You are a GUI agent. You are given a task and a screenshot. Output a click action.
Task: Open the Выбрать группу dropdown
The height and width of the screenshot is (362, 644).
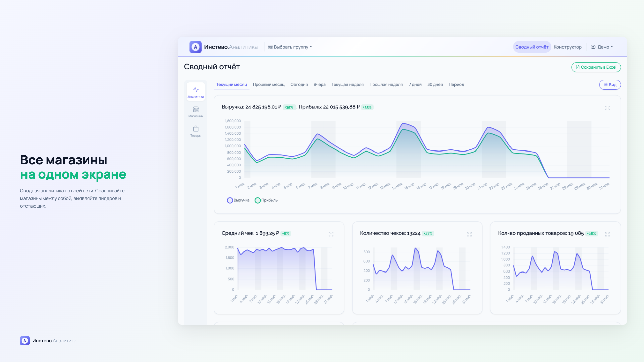(290, 47)
